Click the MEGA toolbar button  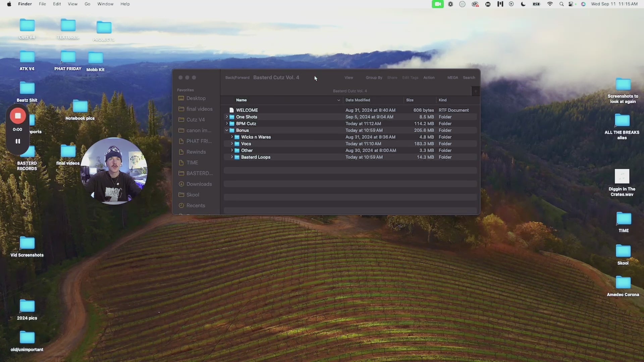click(452, 77)
